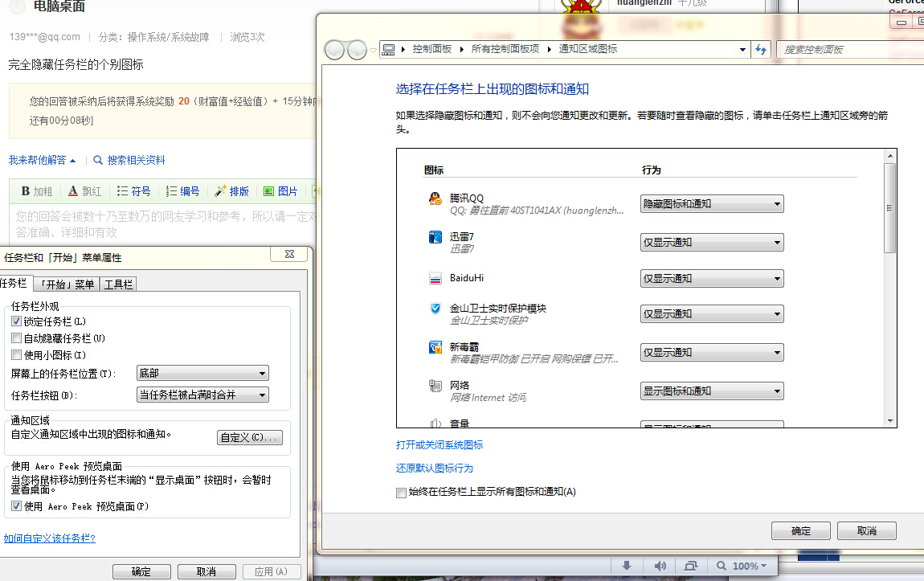924x581 pixels.
Task: Click the download arrow icon in the bottom status bar
Action: [627, 566]
